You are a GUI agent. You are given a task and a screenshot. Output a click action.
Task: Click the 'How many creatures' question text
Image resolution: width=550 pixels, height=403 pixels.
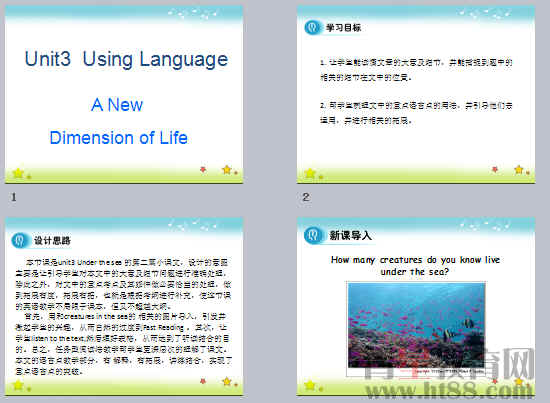point(415,266)
